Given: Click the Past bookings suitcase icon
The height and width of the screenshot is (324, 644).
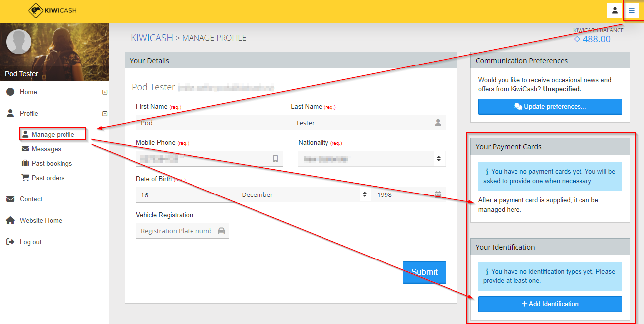Looking at the screenshot, I should click(x=25, y=163).
